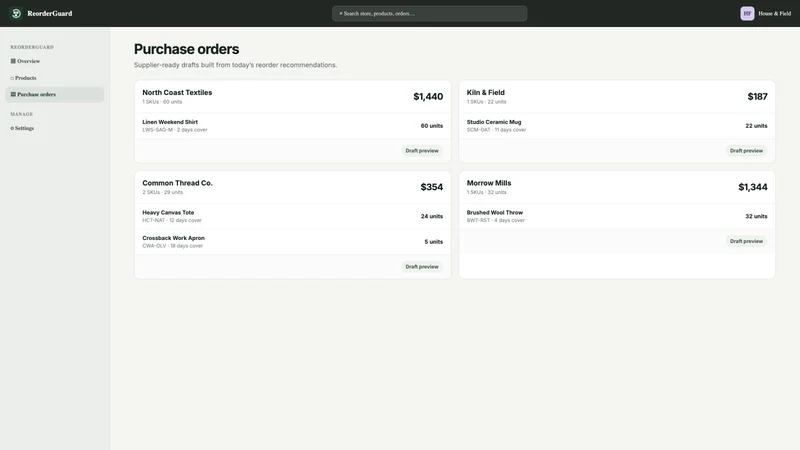Click the ReorderGuard brand name
Image resolution: width=800 pixels, height=450 pixels.
pyautogui.click(x=49, y=13)
